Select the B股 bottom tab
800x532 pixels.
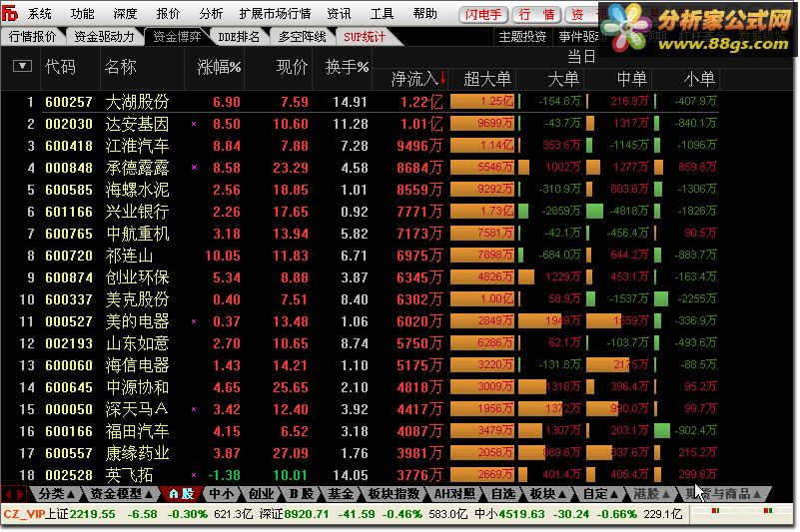(x=302, y=494)
